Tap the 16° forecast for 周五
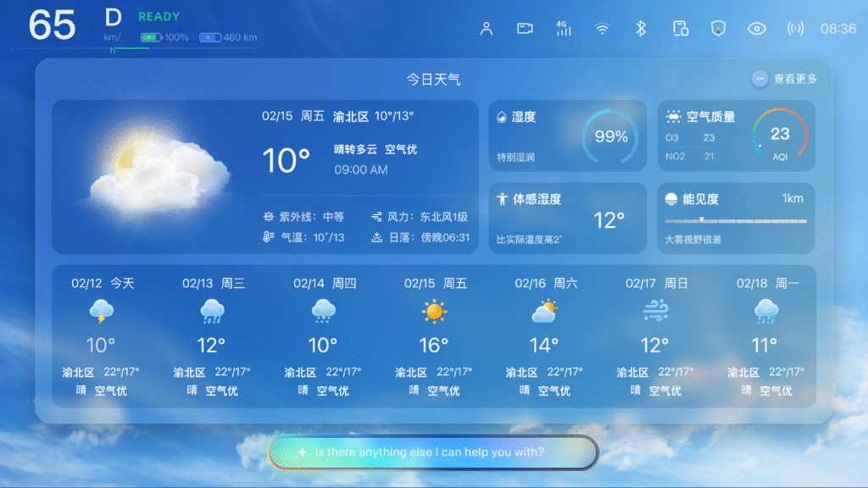868x488 pixels. (x=433, y=346)
